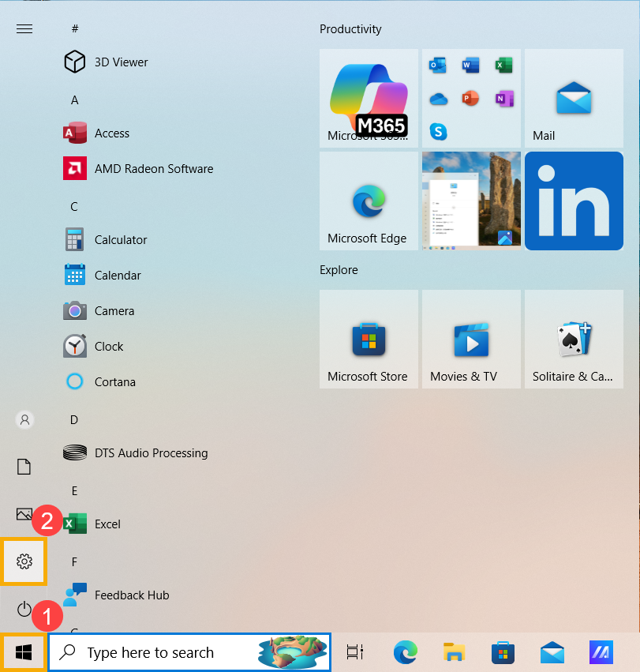The width and height of the screenshot is (640, 672).
Task: Open the LinkedIn tile
Action: (574, 201)
